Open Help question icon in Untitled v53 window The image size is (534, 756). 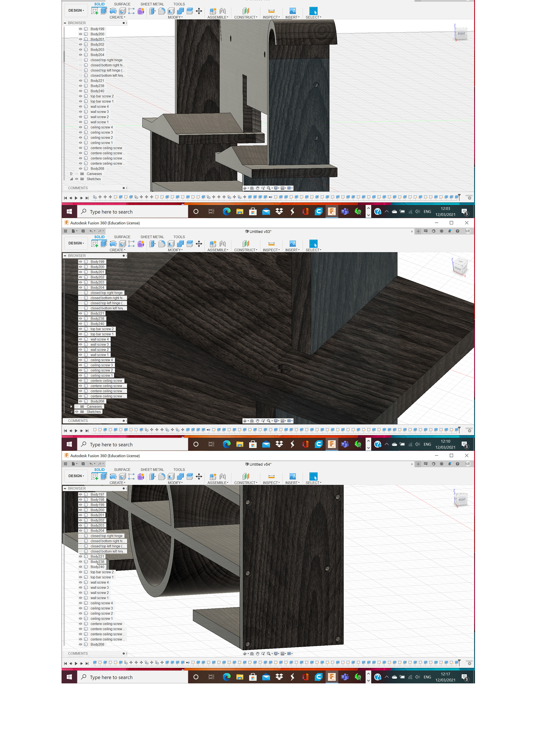[x=457, y=231]
